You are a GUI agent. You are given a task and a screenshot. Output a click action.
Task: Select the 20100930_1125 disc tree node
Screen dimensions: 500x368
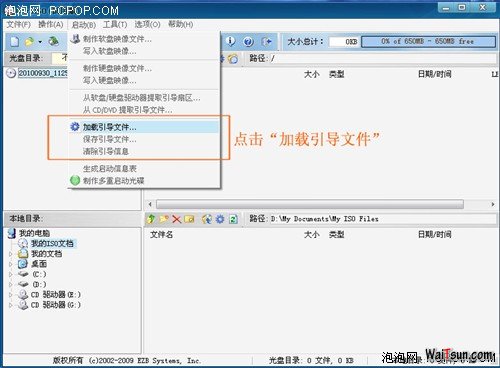(43, 73)
